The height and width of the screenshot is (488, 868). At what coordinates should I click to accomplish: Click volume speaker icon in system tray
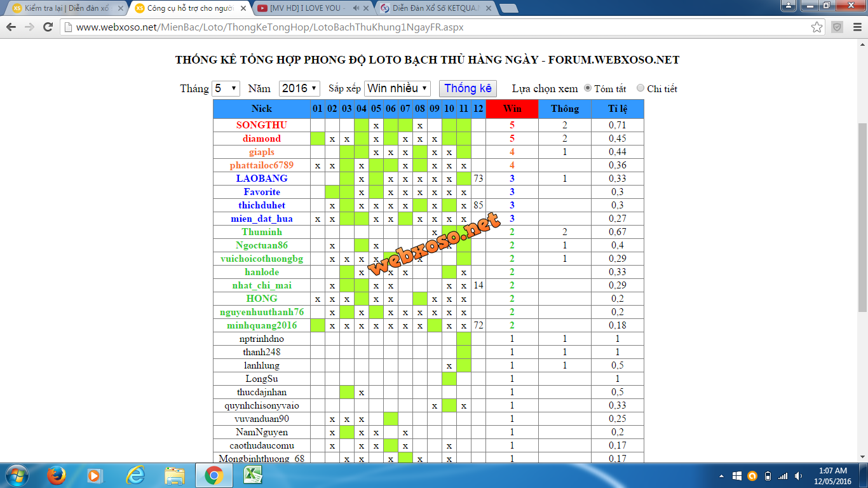point(798,476)
